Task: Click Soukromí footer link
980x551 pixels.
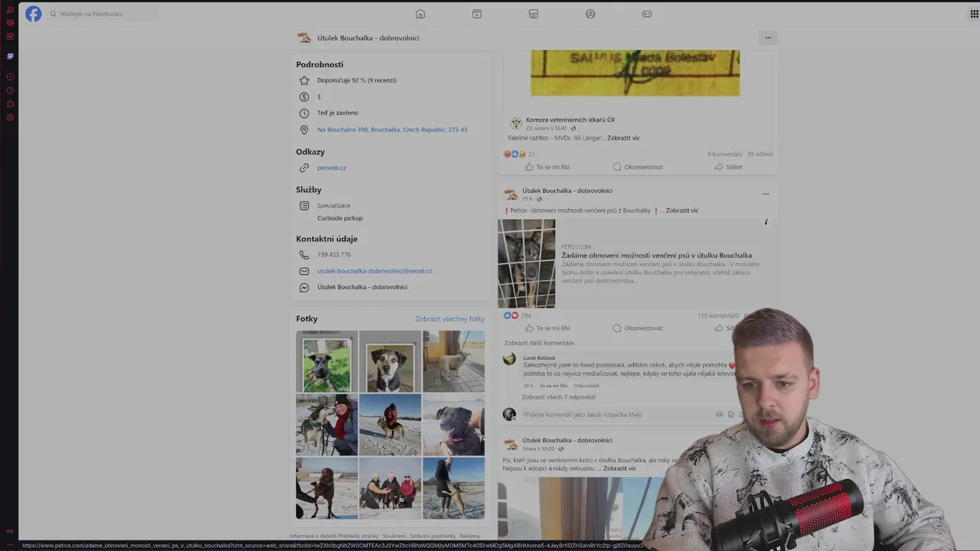Action: pyautogui.click(x=394, y=536)
